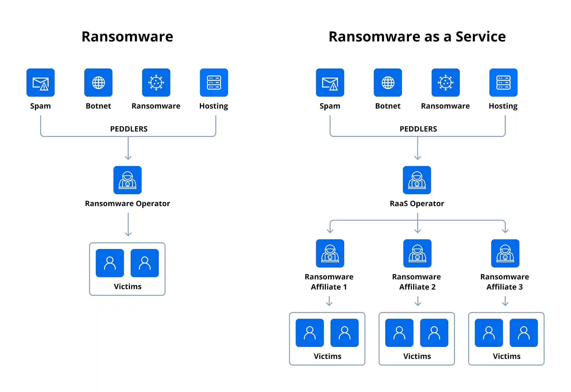The width and height of the screenshot is (571, 392).
Task: Click the Ransomware Affiliate 2 icon
Action: coord(417,253)
